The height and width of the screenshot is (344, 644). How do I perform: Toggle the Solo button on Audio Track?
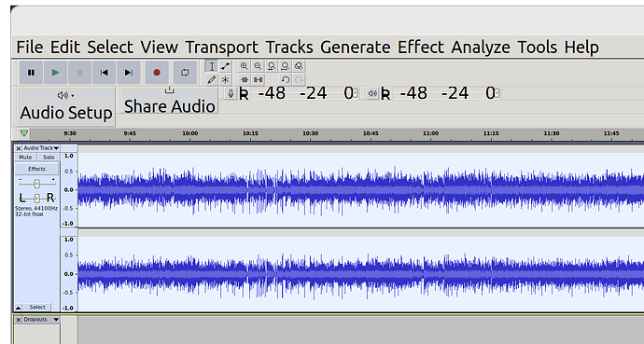pyautogui.click(x=49, y=158)
